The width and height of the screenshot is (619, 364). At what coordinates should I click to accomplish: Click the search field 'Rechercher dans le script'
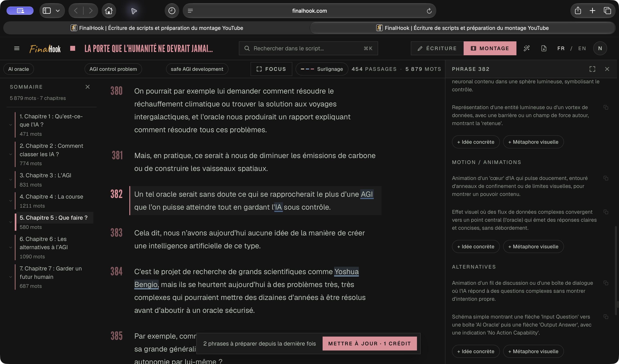(308, 48)
